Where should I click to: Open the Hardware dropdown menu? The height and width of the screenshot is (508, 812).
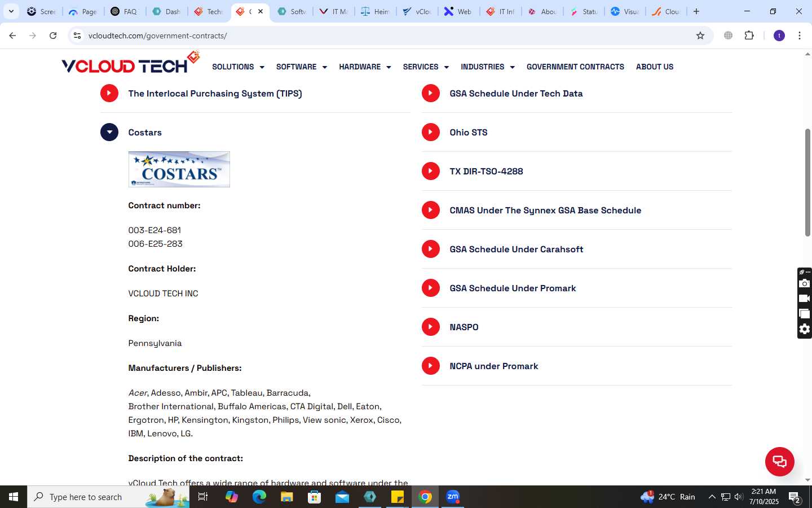[x=365, y=67]
